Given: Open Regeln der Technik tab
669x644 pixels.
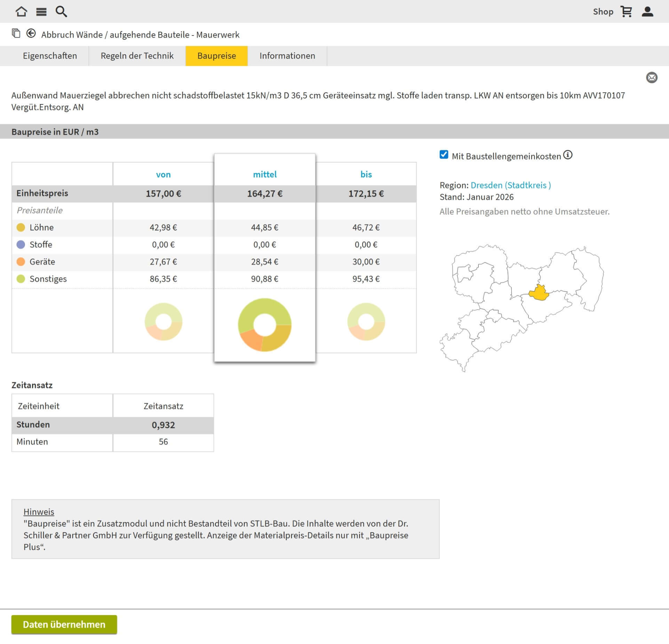Looking at the screenshot, I should 137,56.
